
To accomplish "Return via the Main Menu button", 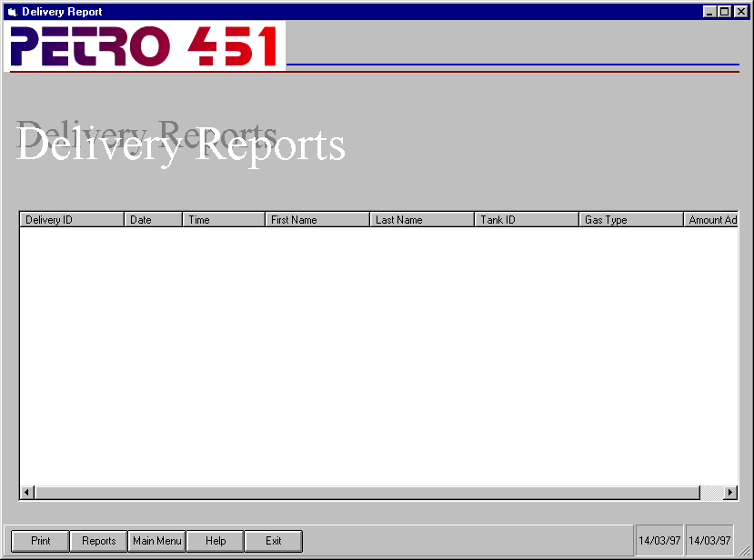I will click(x=156, y=541).
